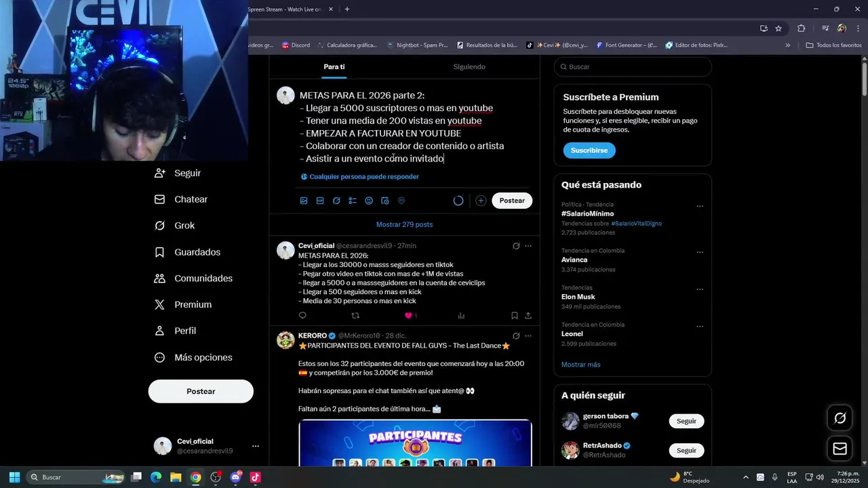Open the Chrome three-dot menu
The image size is (868, 488).
pyautogui.click(x=858, y=28)
